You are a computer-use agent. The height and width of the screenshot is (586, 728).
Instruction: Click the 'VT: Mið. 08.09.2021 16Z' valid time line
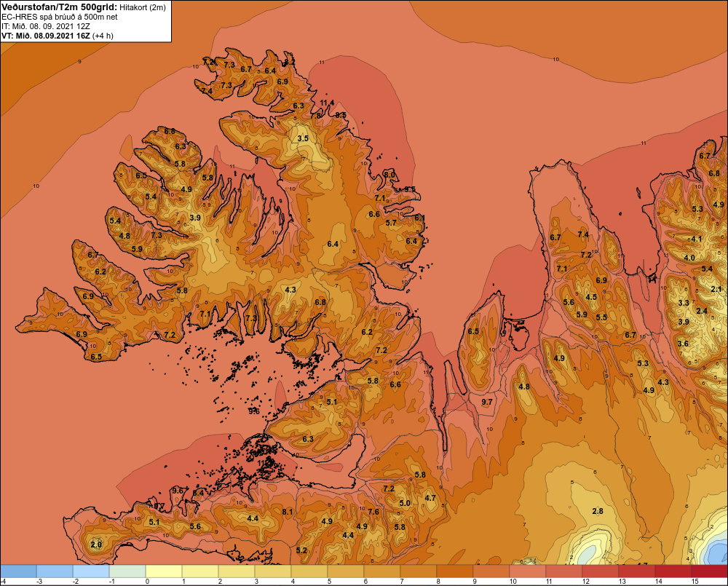[45, 36]
